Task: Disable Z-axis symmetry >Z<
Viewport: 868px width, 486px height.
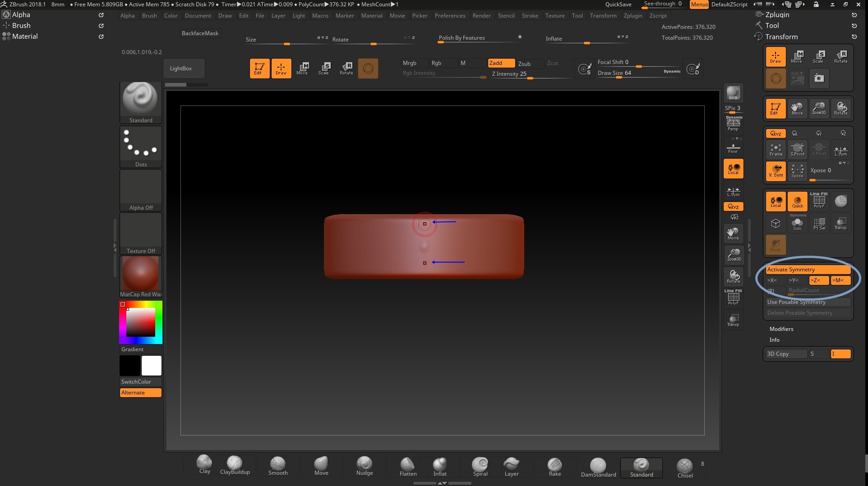Action: (x=818, y=280)
